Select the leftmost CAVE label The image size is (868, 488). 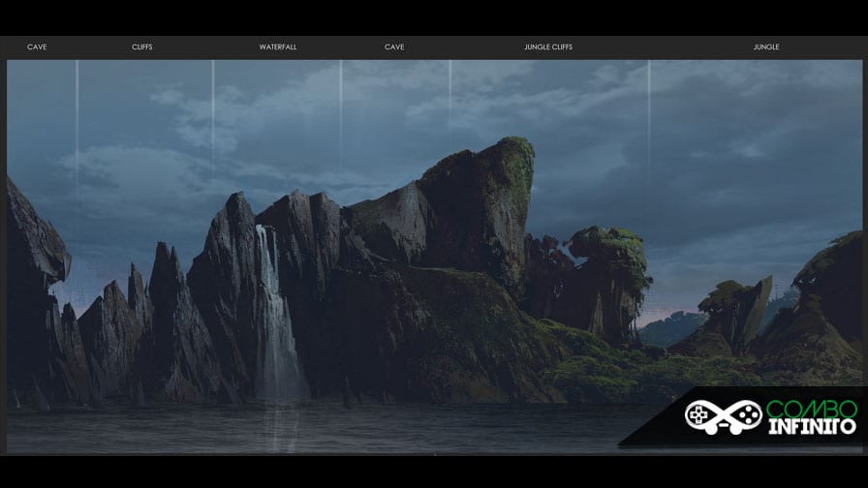(37, 47)
